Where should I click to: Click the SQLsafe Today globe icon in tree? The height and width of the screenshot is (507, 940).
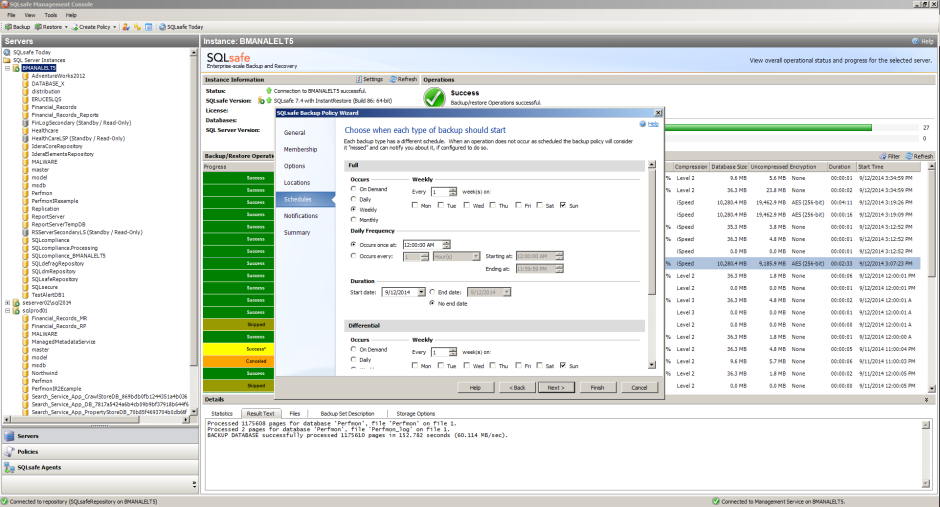tap(7, 52)
